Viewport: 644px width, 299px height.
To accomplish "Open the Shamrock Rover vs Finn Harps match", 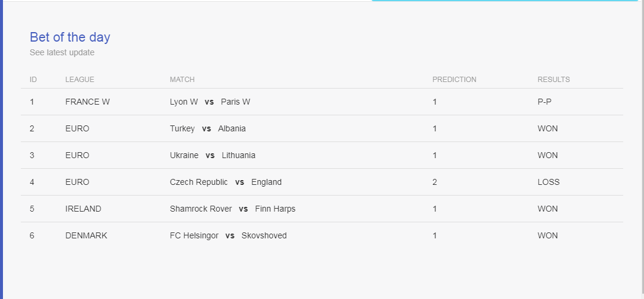I will (x=232, y=209).
